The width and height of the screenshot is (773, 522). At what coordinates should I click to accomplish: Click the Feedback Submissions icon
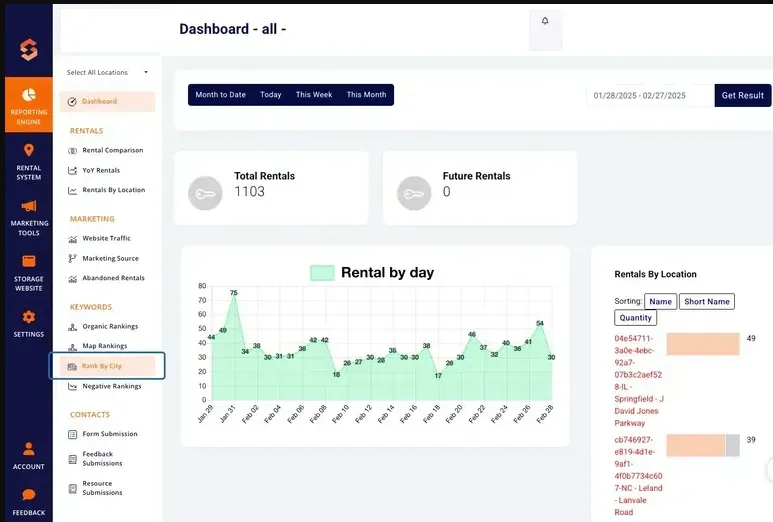click(72, 459)
